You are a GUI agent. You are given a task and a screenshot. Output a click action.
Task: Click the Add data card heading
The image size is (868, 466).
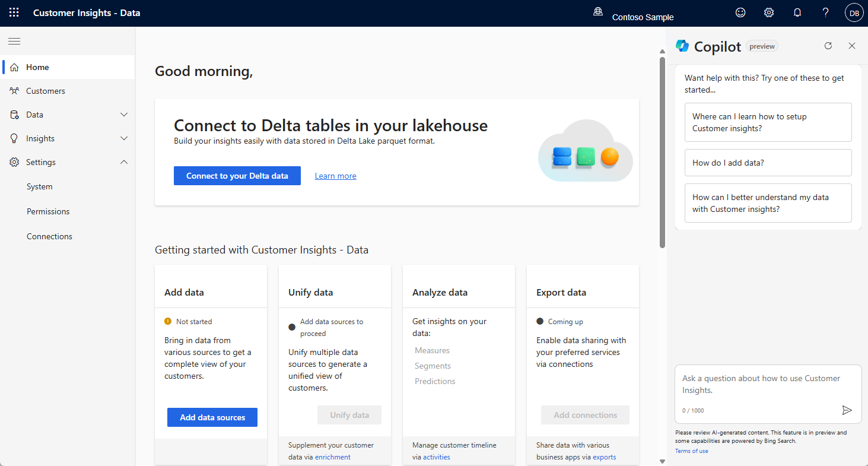pyautogui.click(x=184, y=292)
